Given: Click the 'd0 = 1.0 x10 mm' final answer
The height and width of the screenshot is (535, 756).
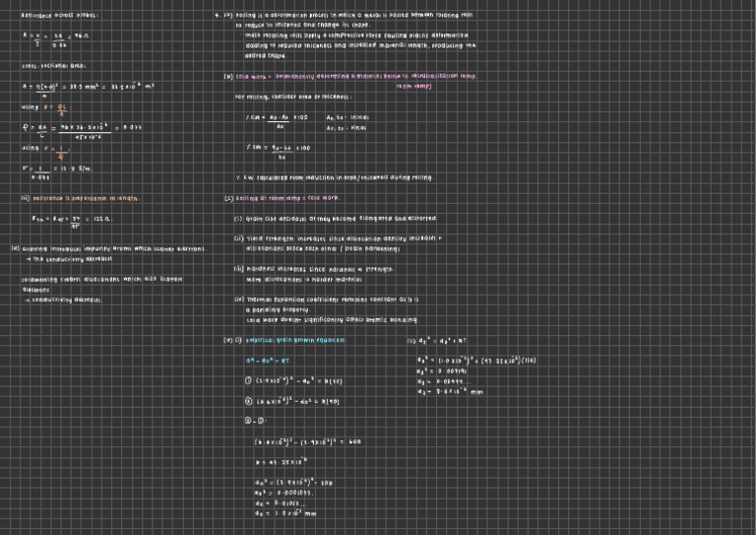Looking at the screenshot, I should (285, 513).
